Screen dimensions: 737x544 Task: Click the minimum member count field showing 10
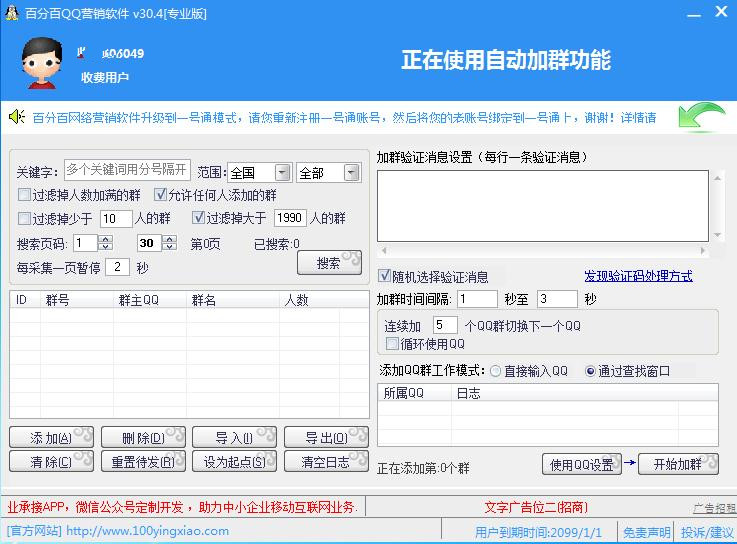[x=116, y=219]
